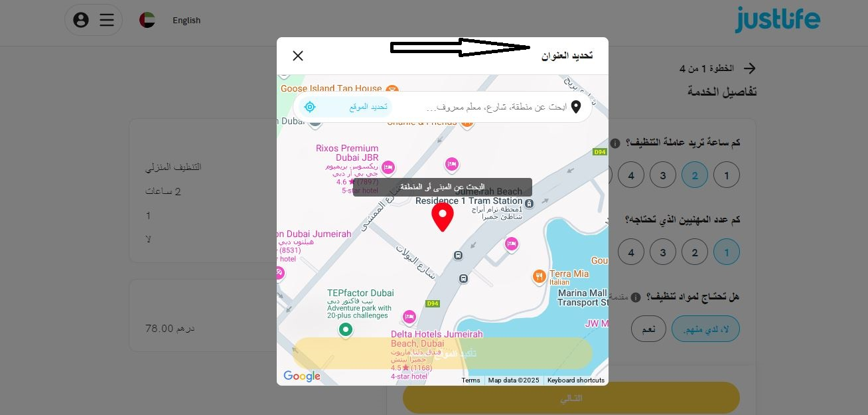Click the 'التالي' next button

click(571, 398)
